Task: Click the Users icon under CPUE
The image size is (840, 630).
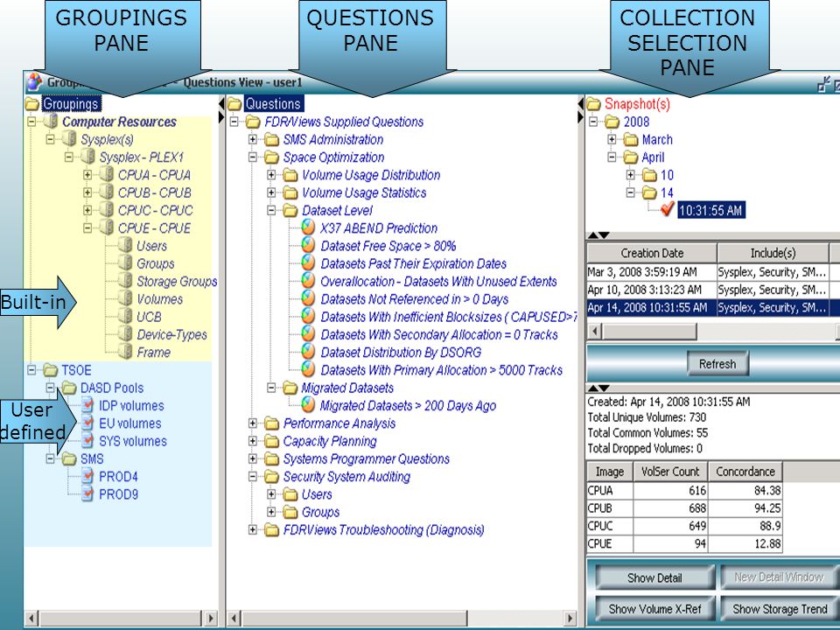Action: [126, 245]
